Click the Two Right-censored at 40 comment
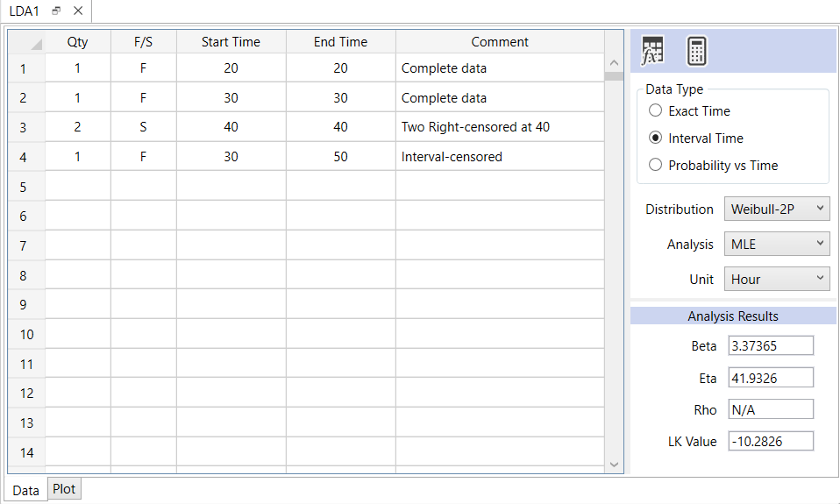The width and height of the screenshot is (840, 504). (500, 127)
